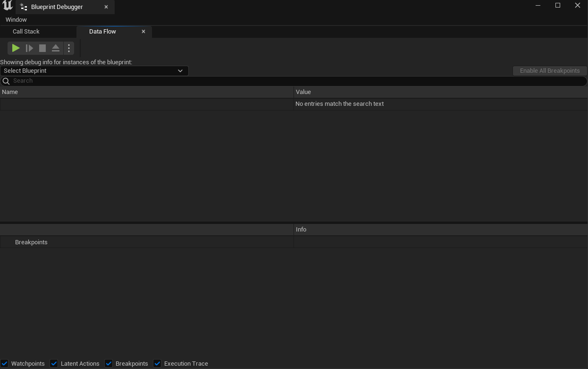Disable the Latent Actions checkbox

point(54,363)
